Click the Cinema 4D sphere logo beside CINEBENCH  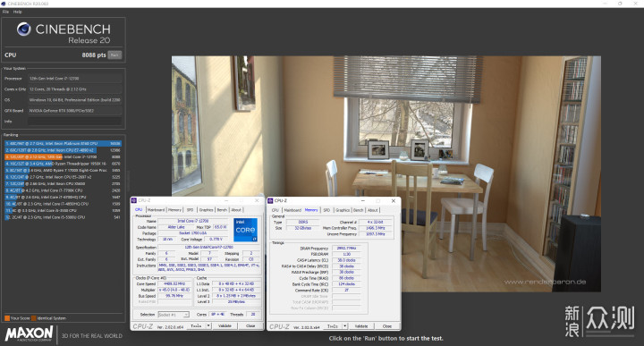pos(24,30)
